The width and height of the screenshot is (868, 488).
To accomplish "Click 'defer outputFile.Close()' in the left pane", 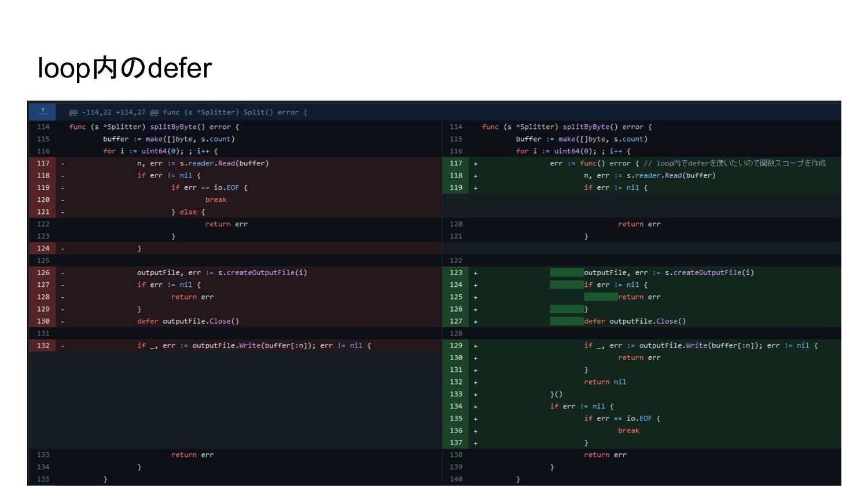I will (187, 321).
